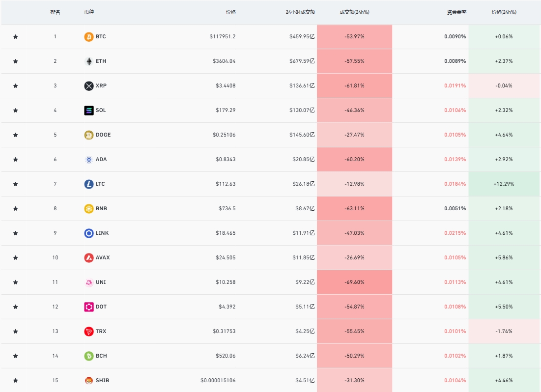Click the Solana SOL coin icon

[x=88, y=111]
